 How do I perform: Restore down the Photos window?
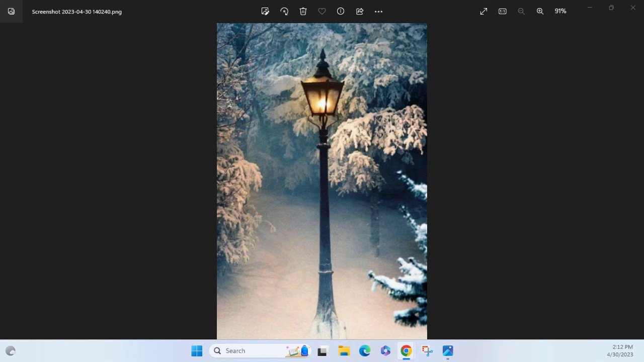[x=611, y=8]
